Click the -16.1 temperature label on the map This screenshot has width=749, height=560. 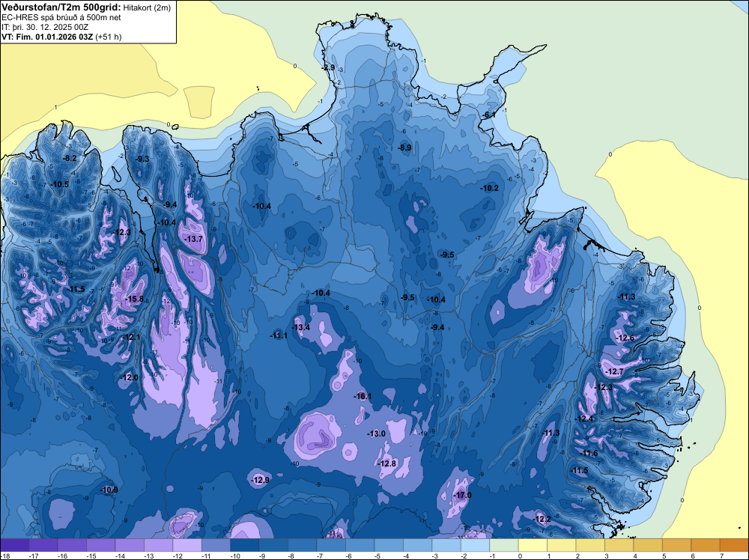click(x=363, y=396)
